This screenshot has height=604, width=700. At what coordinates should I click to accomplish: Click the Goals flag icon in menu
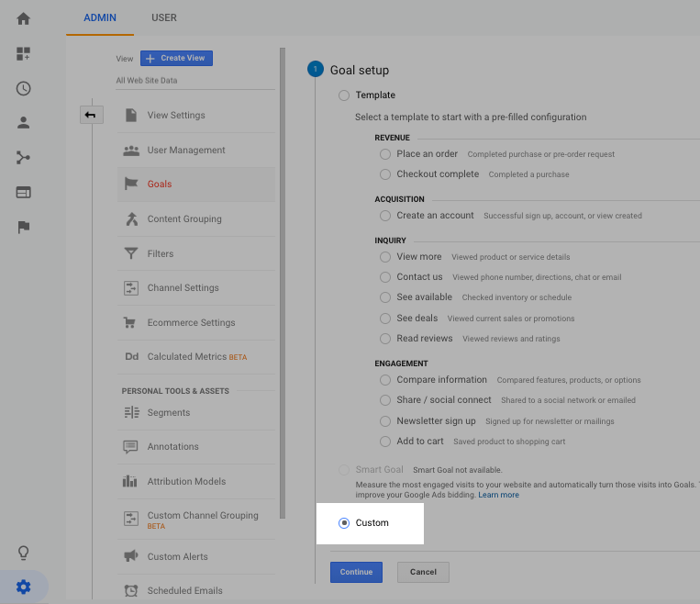pyautogui.click(x=131, y=184)
